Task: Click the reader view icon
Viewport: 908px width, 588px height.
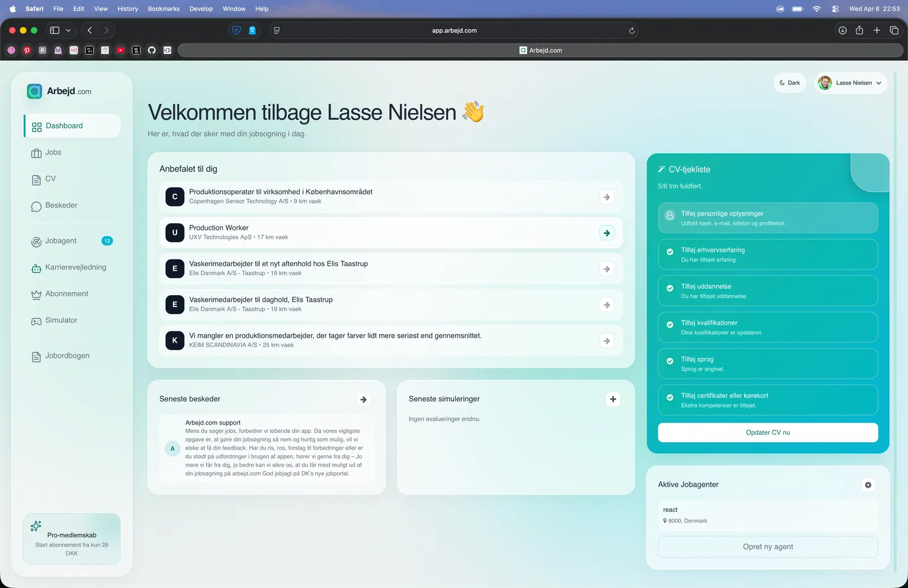Action: pos(276,31)
